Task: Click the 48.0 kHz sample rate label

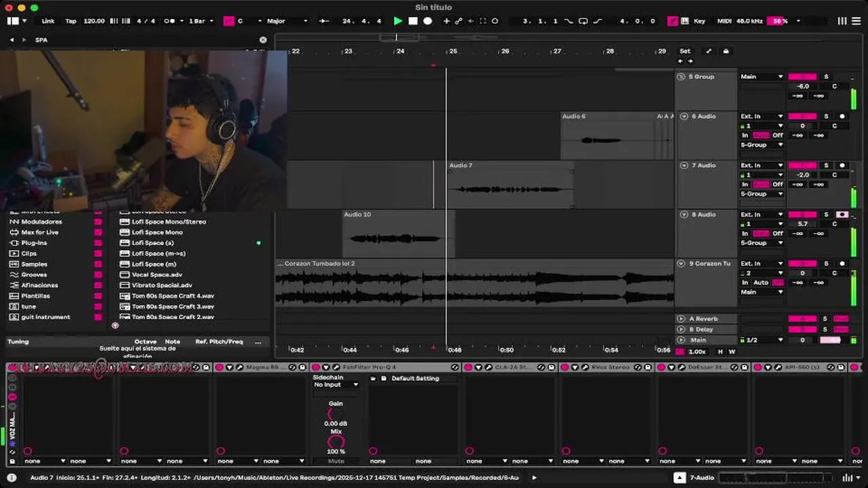Action: tap(749, 21)
